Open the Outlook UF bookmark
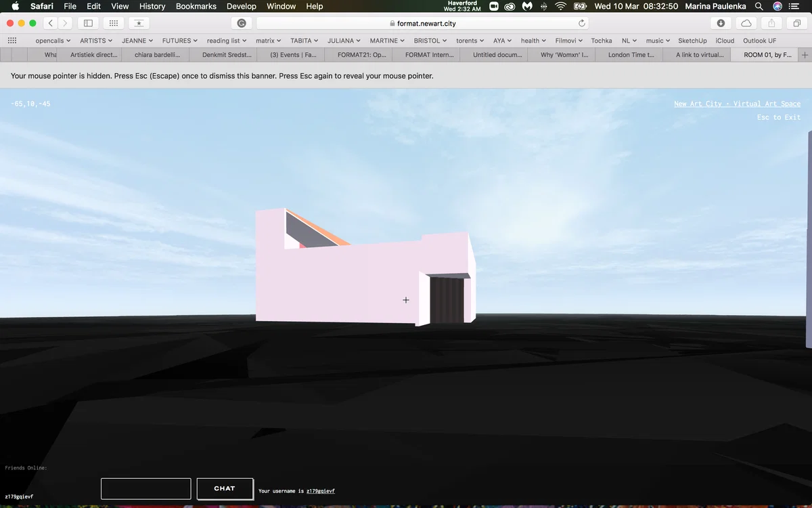The width and height of the screenshot is (812, 508). click(x=759, y=41)
